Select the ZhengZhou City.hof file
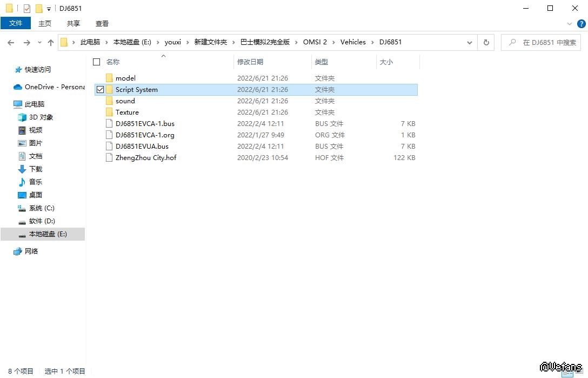588x378 pixels. click(145, 158)
